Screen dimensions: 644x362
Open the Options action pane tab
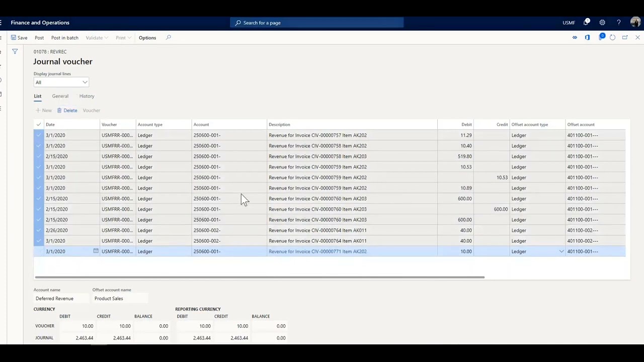tap(147, 38)
